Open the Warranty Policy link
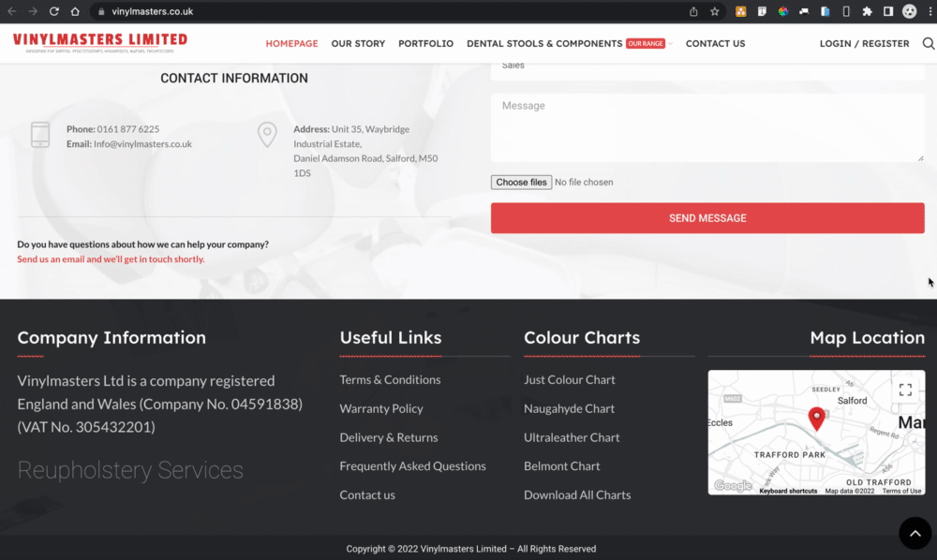This screenshot has width=937, height=560. point(381,408)
